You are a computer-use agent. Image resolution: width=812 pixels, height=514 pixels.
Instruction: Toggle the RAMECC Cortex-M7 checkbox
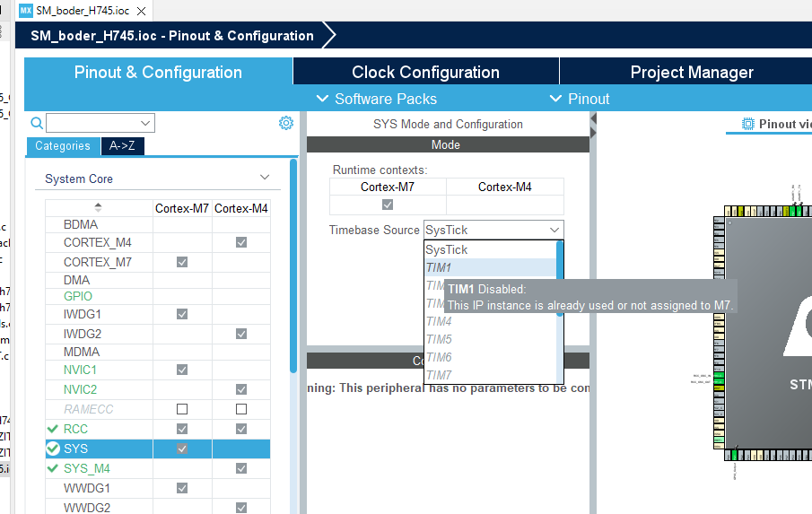pyautogui.click(x=182, y=409)
